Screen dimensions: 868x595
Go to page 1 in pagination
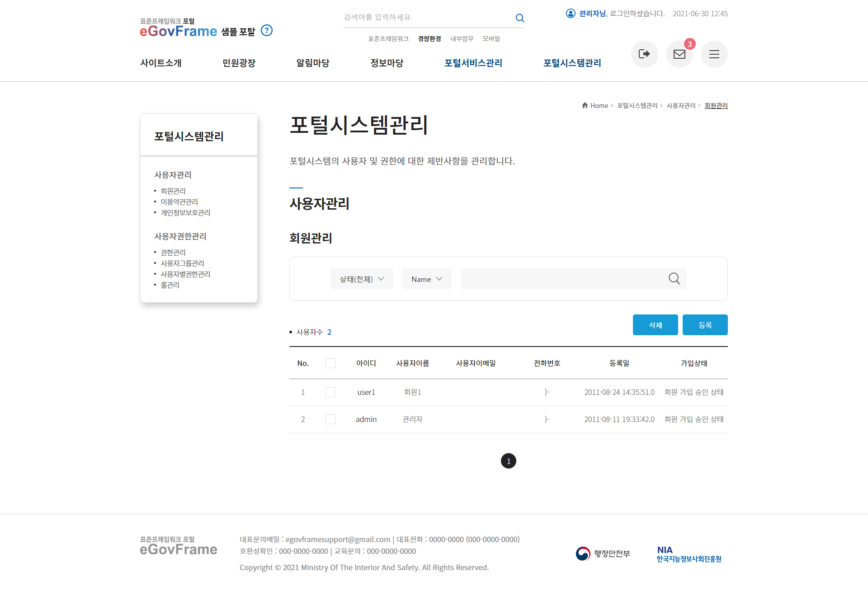pos(508,461)
